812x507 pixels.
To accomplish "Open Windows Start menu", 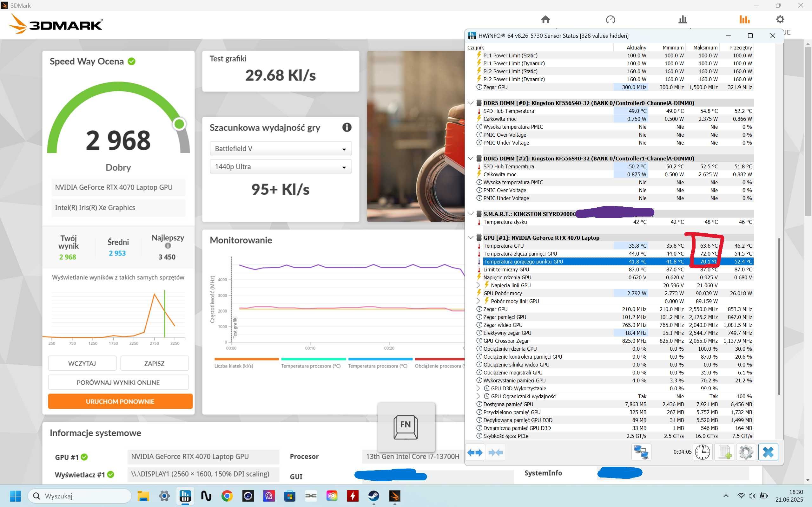I will pos(15,496).
